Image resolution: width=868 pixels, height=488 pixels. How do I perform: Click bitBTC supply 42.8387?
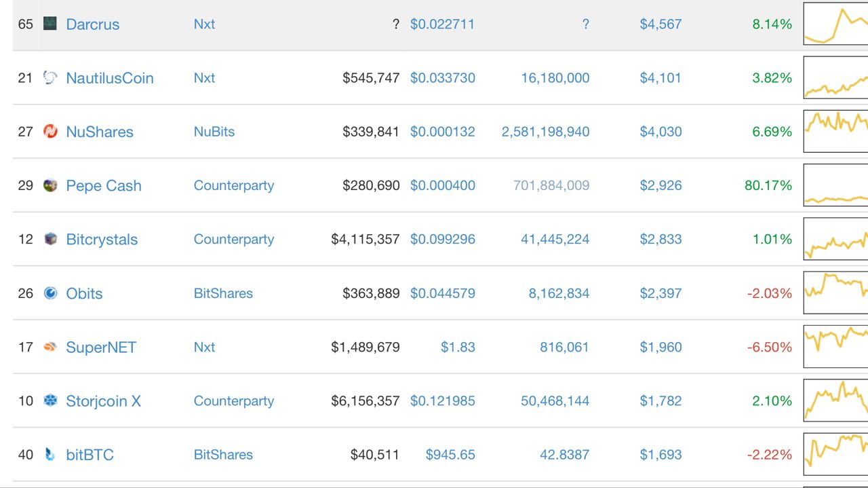pyautogui.click(x=565, y=455)
